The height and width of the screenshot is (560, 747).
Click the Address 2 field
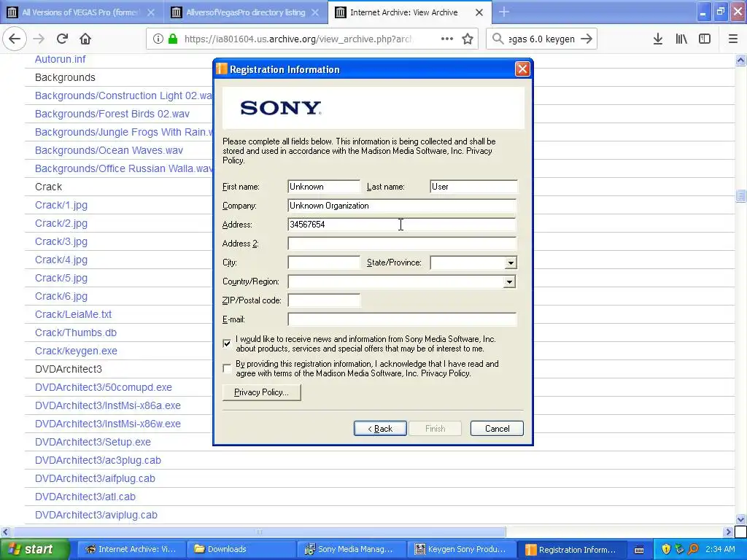pyautogui.click(x=402, y=244)
